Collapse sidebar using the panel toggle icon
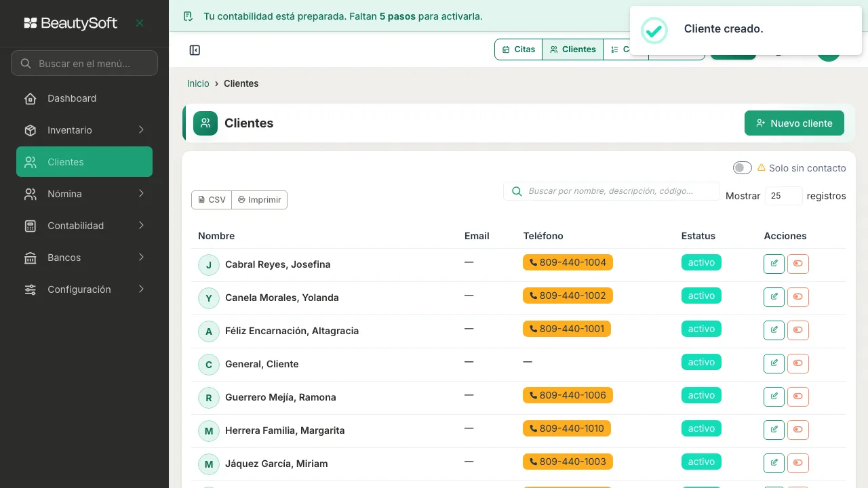 pos(195,50)
